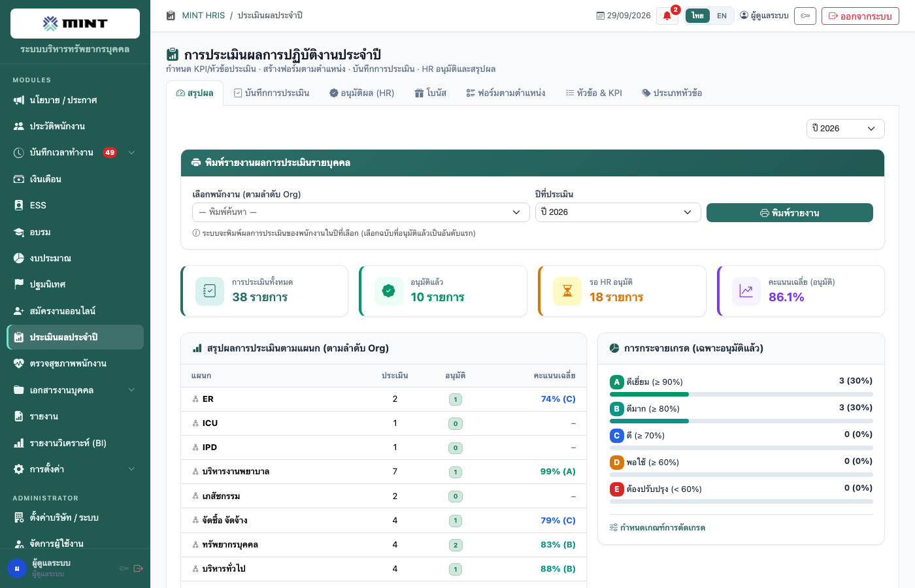The height and width of the screenshot is (588, 915).
Task: Open งบประมาณ budget module
Action: pyautogui.click(x=75, y=258)
